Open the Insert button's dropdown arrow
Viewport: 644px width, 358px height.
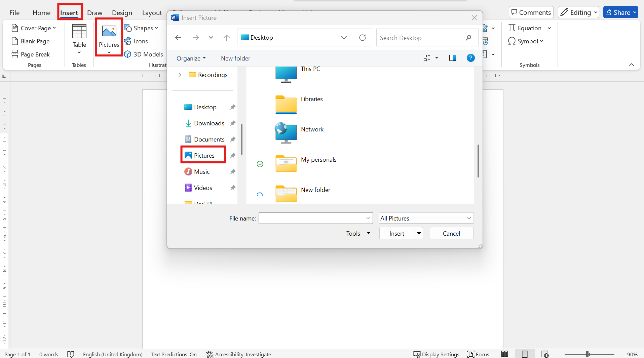pyautogui.click(x=419, y=233)
